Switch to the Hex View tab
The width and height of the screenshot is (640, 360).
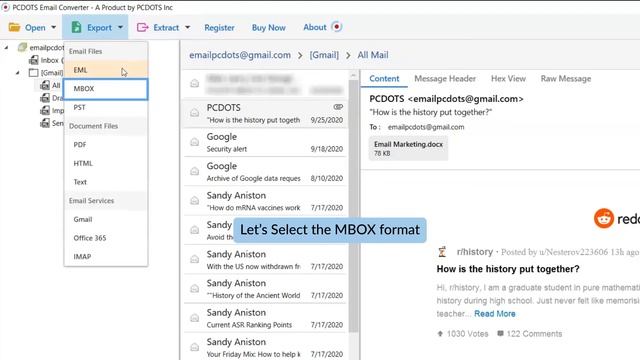pos(508,79)
